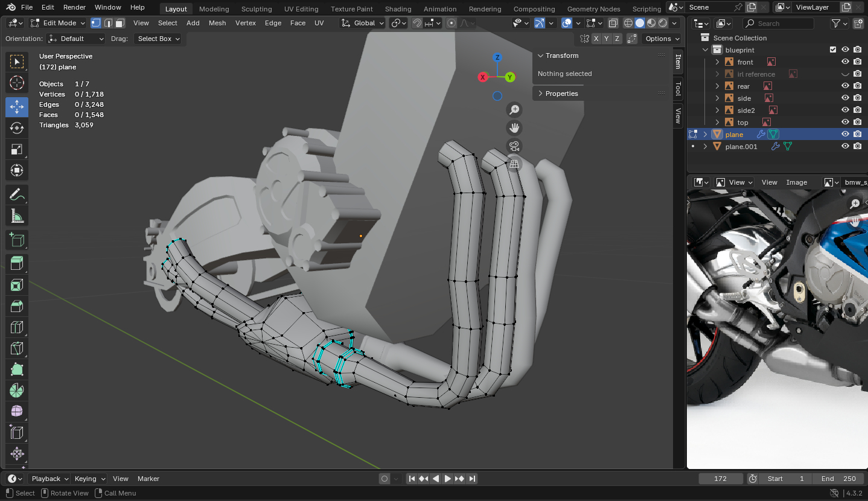This screenshot has width=868, height=501.
Task: Open the Edit Mode dropdown
Action: [x=59, y=23]
